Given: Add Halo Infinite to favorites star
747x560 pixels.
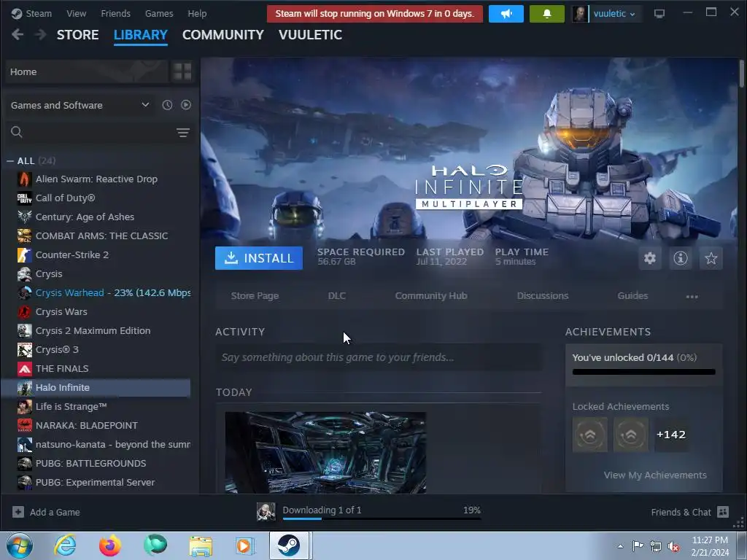Looking at the screenshot, I should [x=711, y=258].
